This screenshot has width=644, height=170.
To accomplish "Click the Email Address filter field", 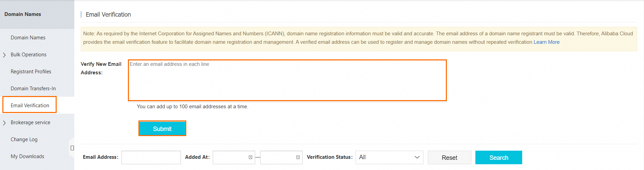I will [x=151, y=157].
